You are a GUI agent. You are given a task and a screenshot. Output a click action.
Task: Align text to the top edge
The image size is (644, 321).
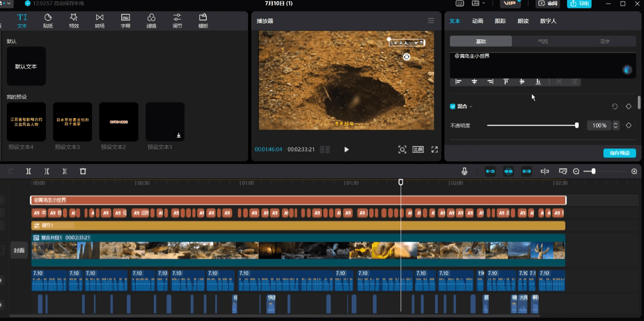click(506, 81)
